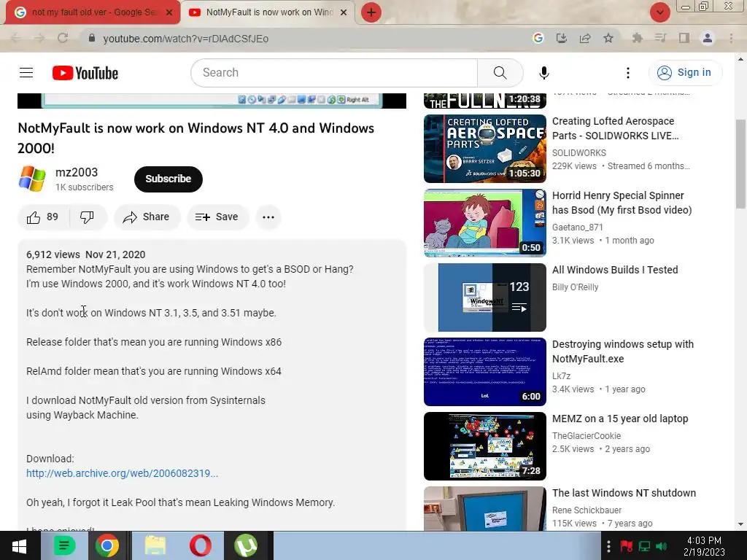The image size is (747, 560).
Task: Open more actions ellipsis under video
Action: click(x=268, y=217)
